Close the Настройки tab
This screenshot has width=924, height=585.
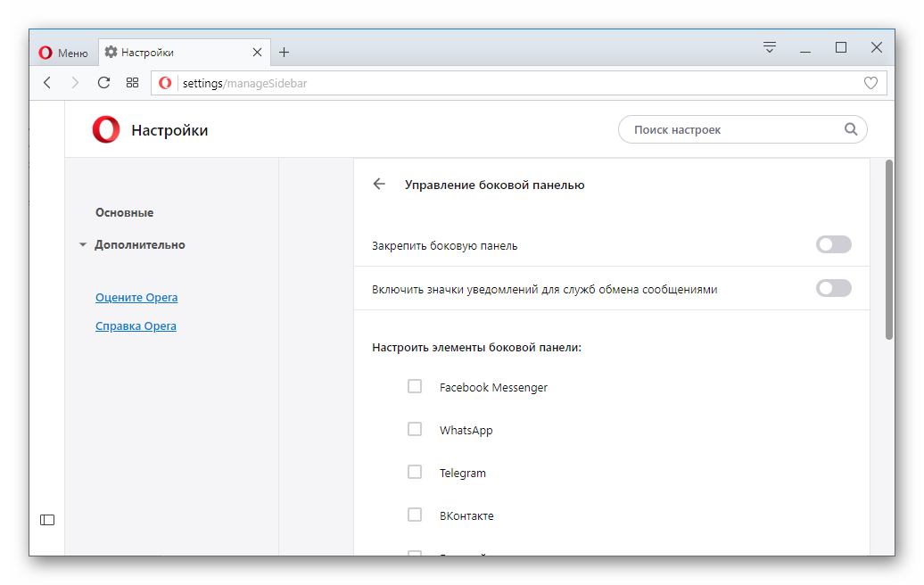tap(257, 53)
